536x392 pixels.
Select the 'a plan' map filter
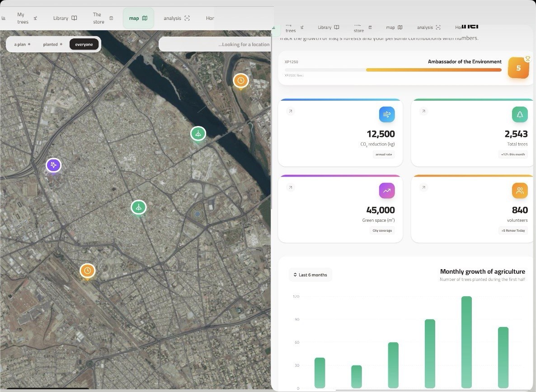tap(22, 44)
